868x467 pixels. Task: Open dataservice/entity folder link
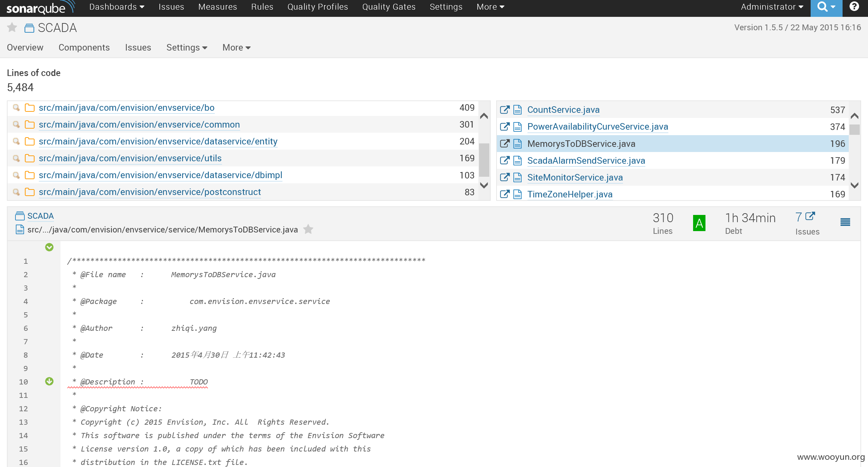tap(158, 141)
